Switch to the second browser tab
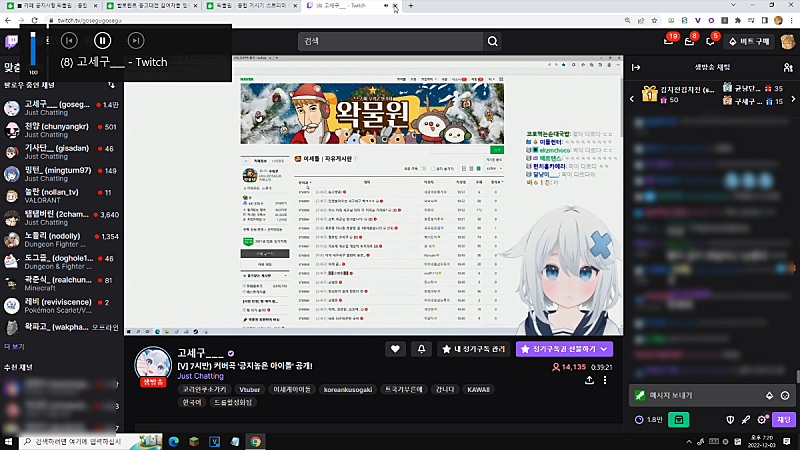 click(152, 6)
